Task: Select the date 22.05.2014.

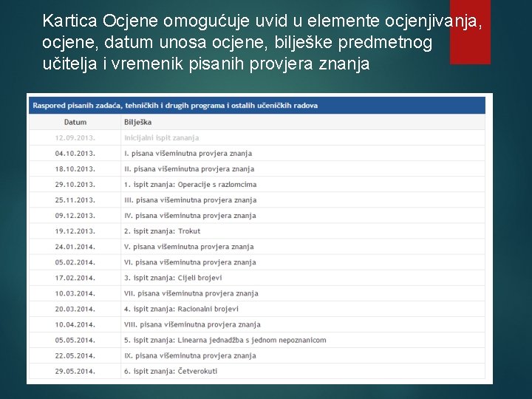Action: (x=75, y=356)
